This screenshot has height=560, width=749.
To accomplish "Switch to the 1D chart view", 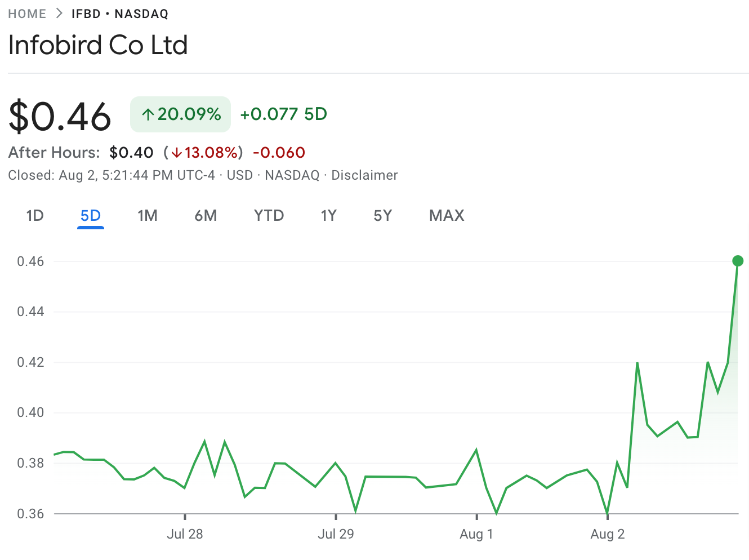I will click(x=35, y=215).
